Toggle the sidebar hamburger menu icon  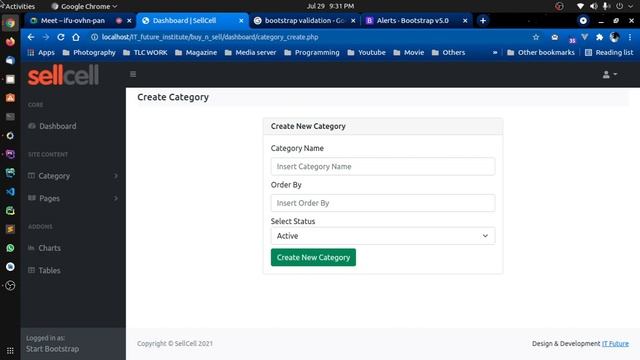coord(133,74)
